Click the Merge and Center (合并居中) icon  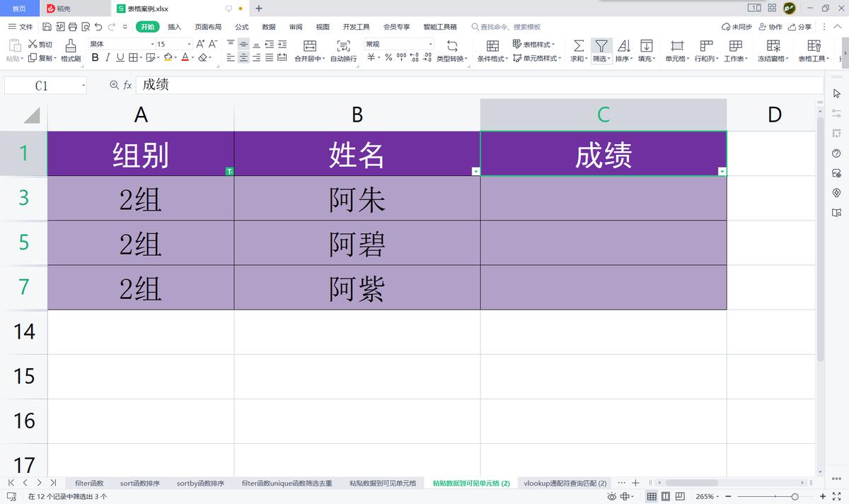[309, 48]
